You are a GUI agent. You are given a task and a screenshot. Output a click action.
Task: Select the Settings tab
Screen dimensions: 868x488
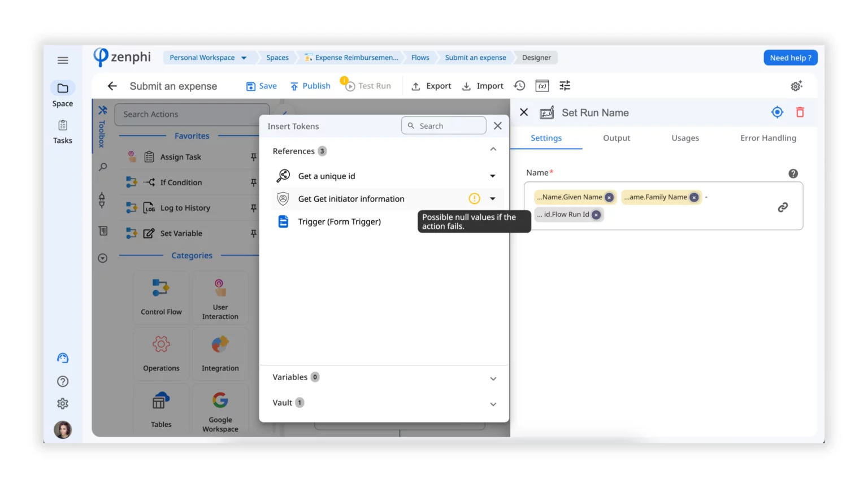click(546, 138)
